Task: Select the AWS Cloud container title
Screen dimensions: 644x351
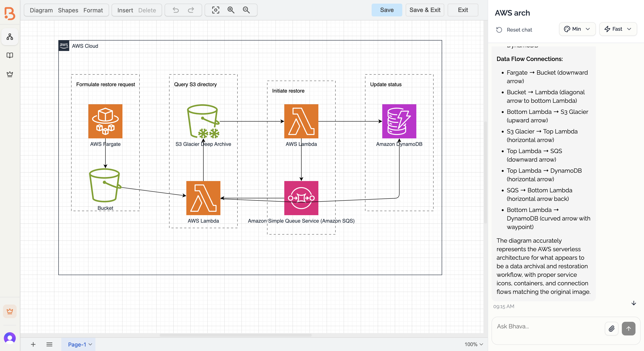Action: 85,46
